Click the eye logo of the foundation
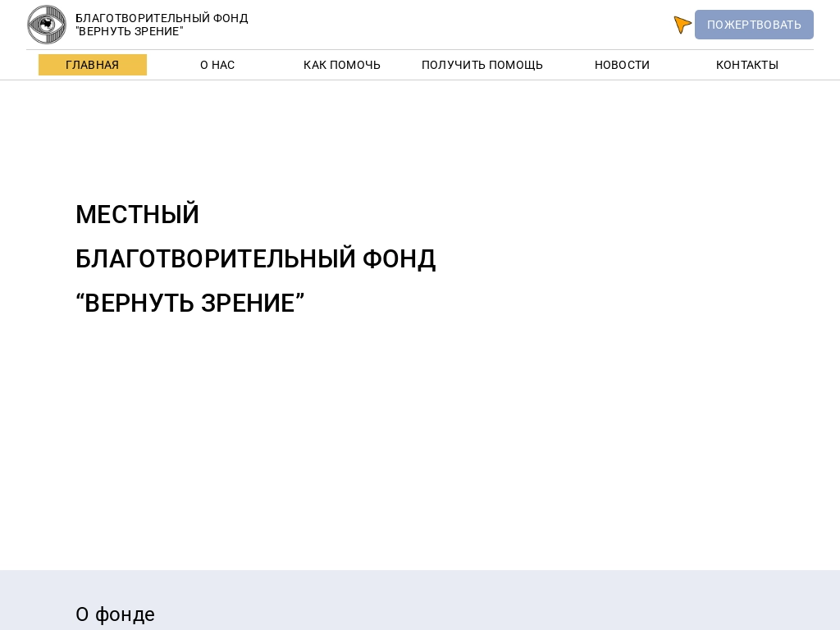The width and height of the screenshot is (840, 630). [x=47, y=25]
